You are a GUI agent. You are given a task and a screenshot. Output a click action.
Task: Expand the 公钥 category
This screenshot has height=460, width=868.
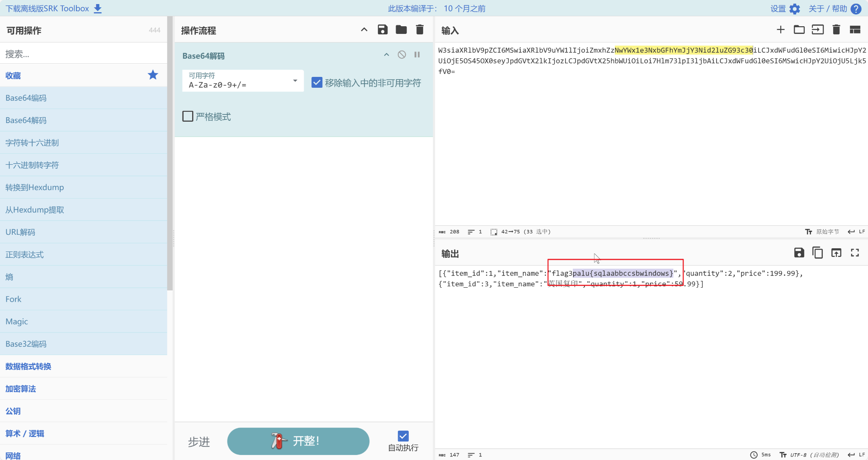(x=84, y=411)
